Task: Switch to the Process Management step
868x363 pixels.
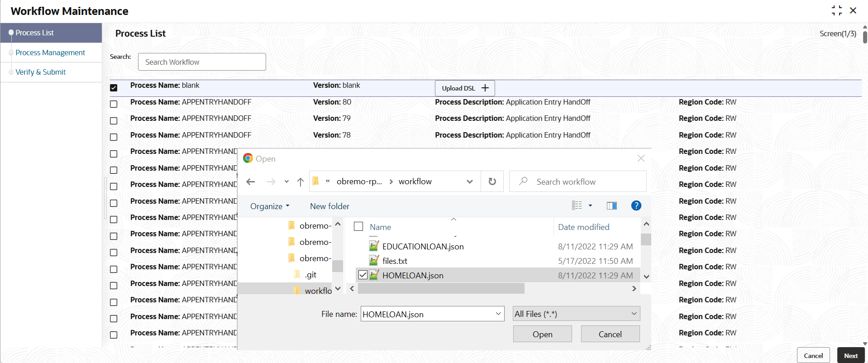Action: coord(50,53)
